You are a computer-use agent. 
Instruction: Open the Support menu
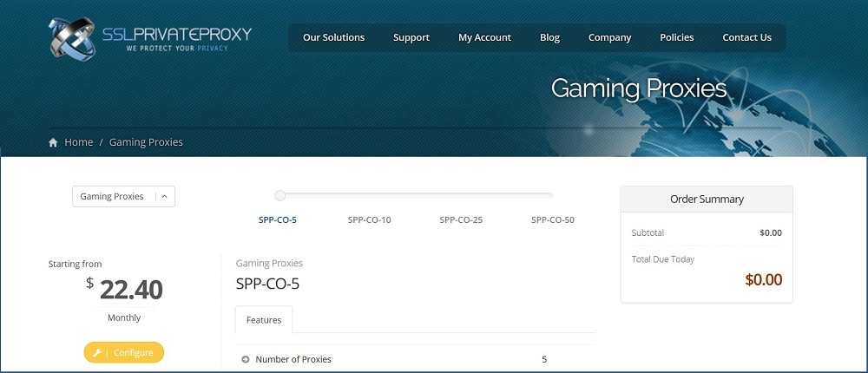[411, 37]
